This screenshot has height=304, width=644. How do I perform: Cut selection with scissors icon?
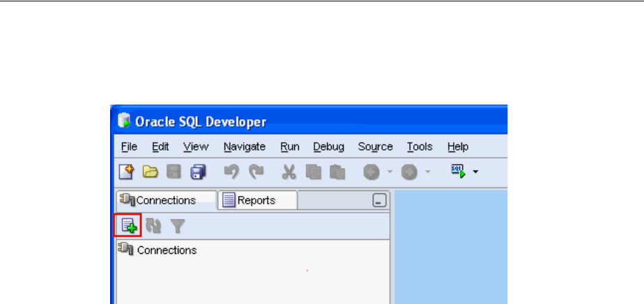[x=289, y=172]
